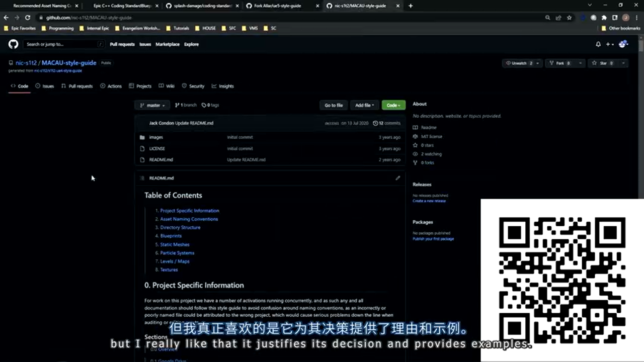Image resolution: width=644 pixels, height=362 pixels.
Task: Fork the repository
Action: [x=557, y=63]
